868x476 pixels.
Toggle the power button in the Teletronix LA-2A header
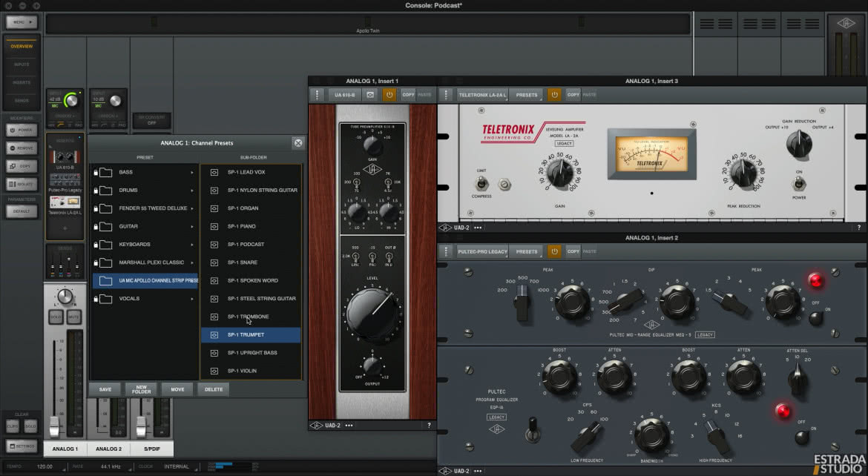click(x=554, y=95)
